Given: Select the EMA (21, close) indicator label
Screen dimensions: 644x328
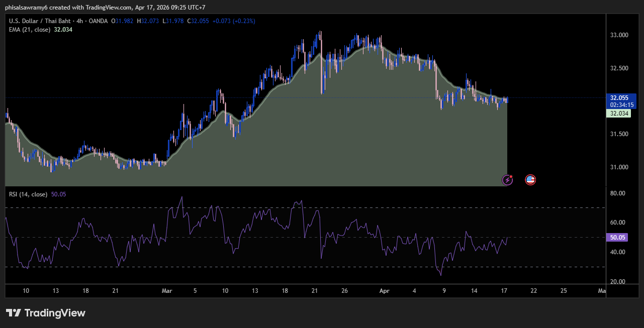Looking at the screenshot, I should [x=30, y=30].
